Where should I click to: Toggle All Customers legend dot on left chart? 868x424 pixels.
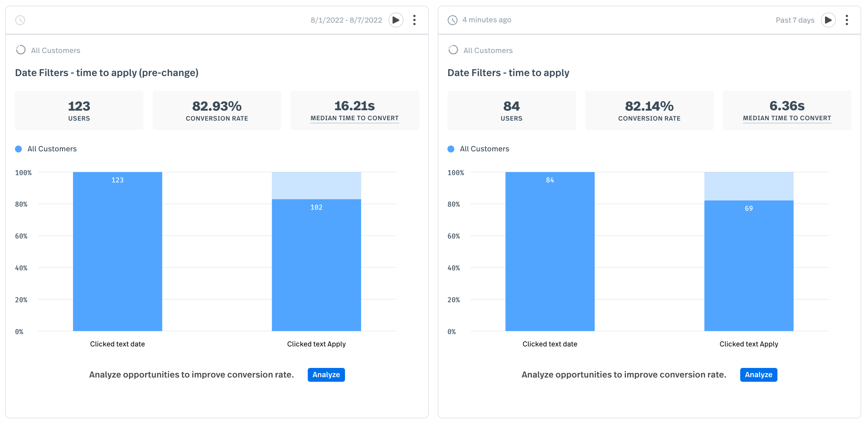(x=18, y=149)
